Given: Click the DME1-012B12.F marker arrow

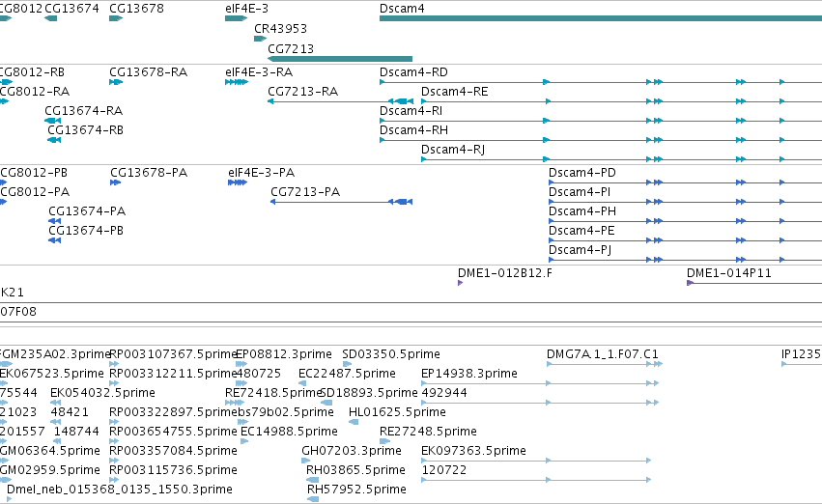Looking at the screenshot, I should click(x=461, y=283).
